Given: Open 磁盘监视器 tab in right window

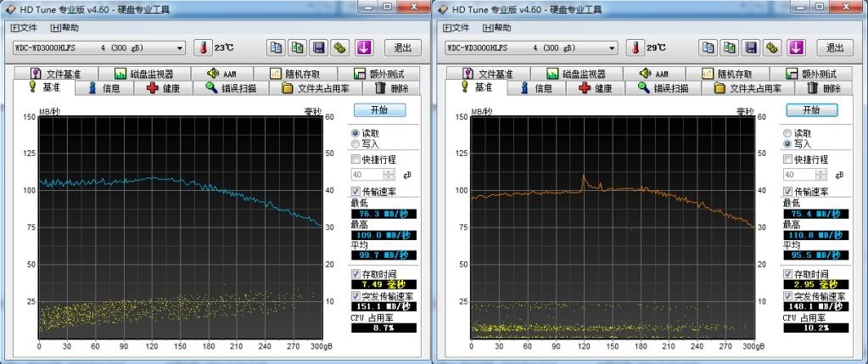Looking at the screenshot, I should pyautogui.click(x=577, y=74).
